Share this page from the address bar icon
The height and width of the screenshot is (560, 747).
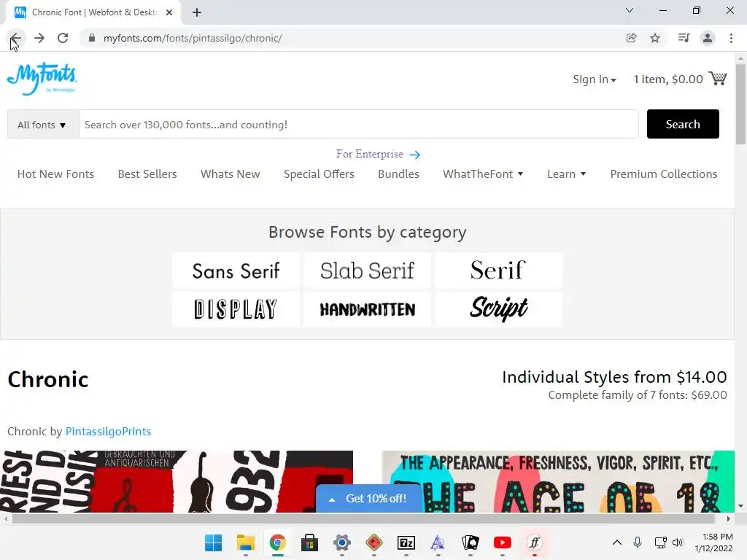631,38
